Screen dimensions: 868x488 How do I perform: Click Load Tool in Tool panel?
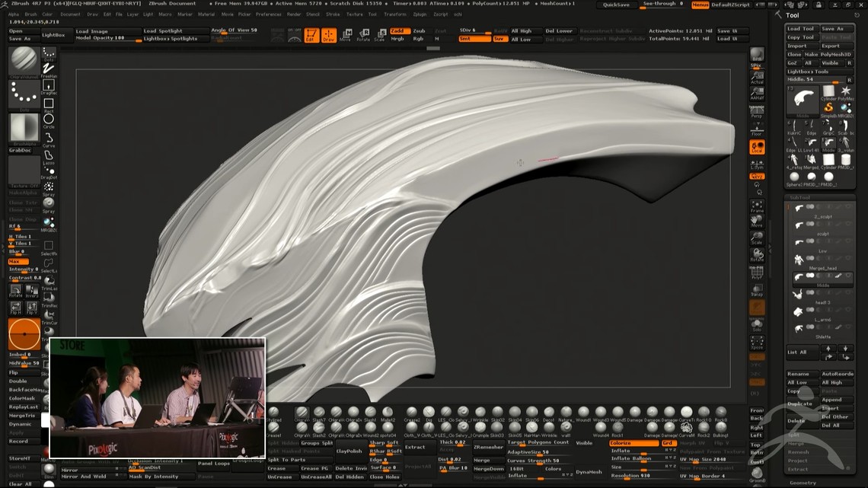pos(801,29)
